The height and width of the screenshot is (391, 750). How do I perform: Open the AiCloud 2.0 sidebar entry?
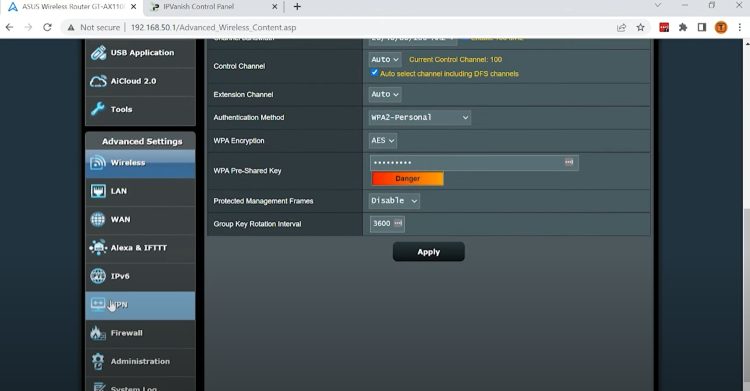click(140, 81)
